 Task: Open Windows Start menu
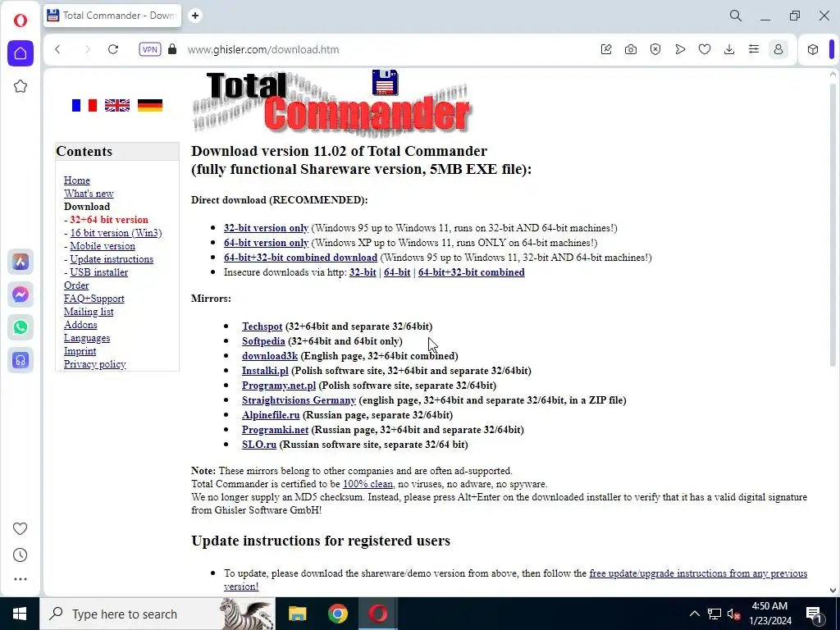(20, 614)
